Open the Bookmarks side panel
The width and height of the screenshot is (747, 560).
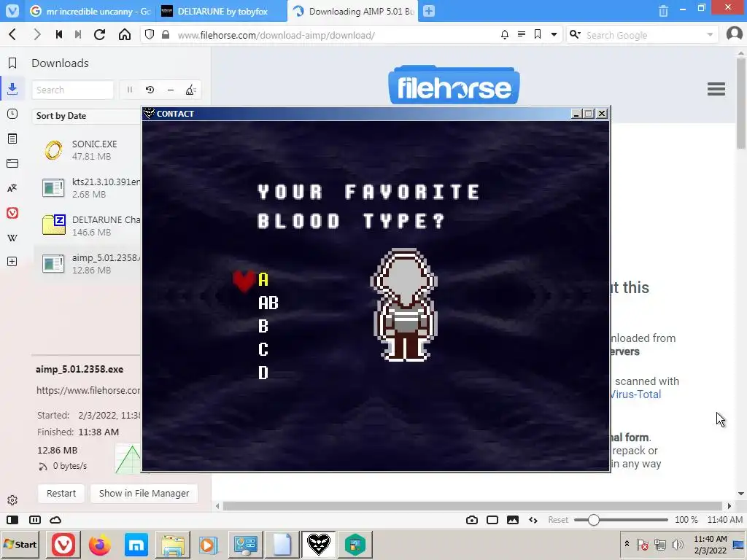pos(12,63)
